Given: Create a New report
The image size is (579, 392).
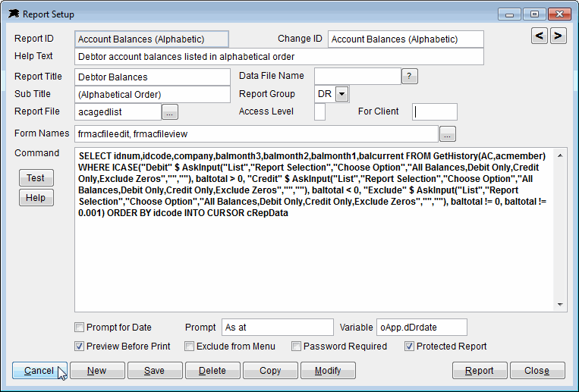Looking at the screenshot, I should pyautogui.click(x=97, y=371).
